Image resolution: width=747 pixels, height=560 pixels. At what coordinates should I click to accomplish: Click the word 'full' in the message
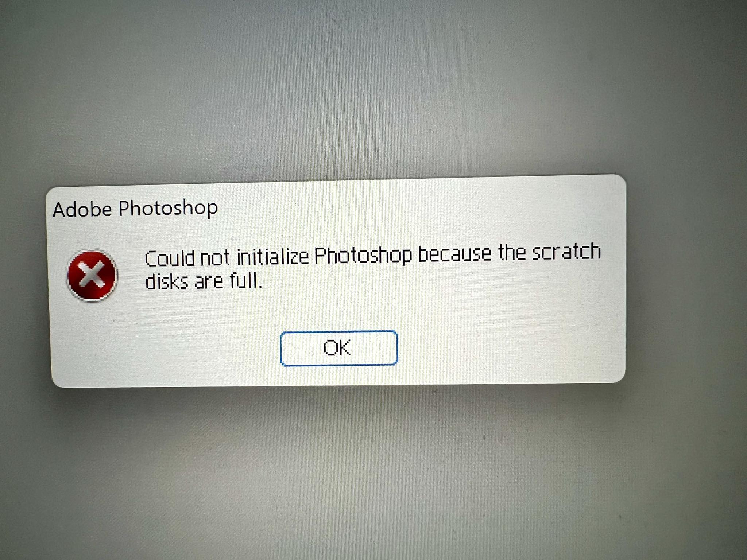point(245,280)
